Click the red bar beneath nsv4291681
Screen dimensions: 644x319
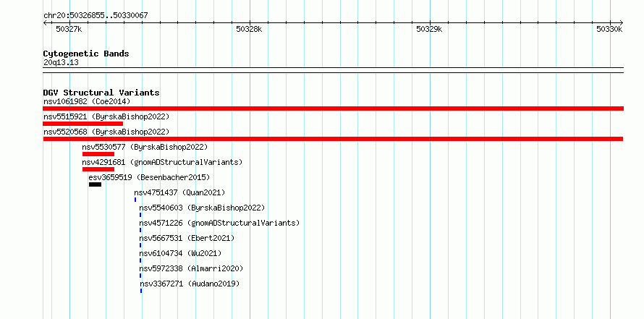coord(98,169)
